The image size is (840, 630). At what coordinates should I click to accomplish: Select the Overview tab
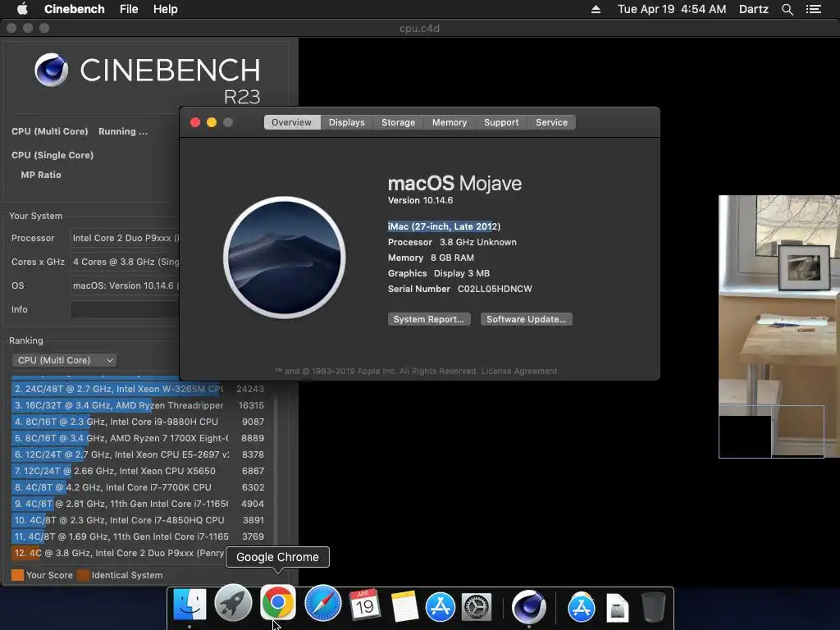point(291,122)
